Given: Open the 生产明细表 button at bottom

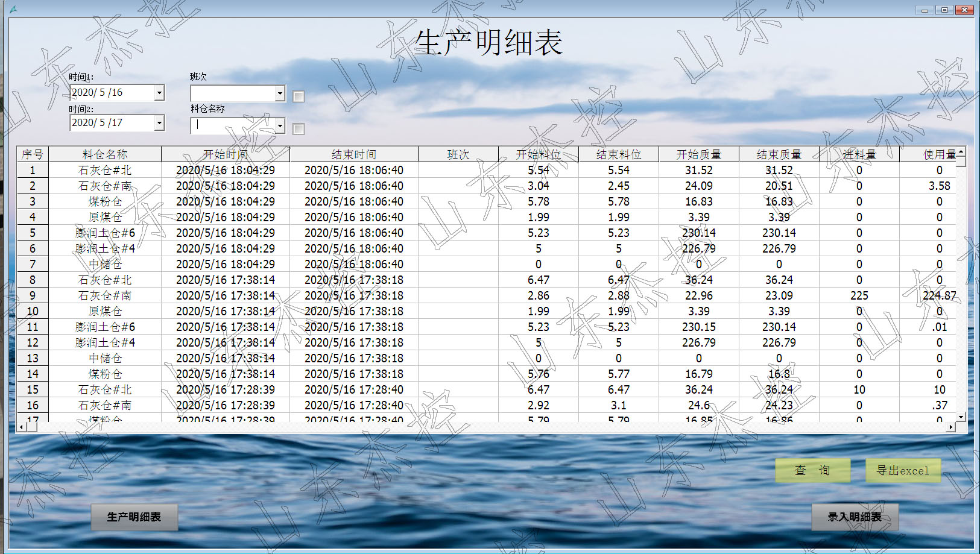Looking at the screenshot, I should 134,517.
